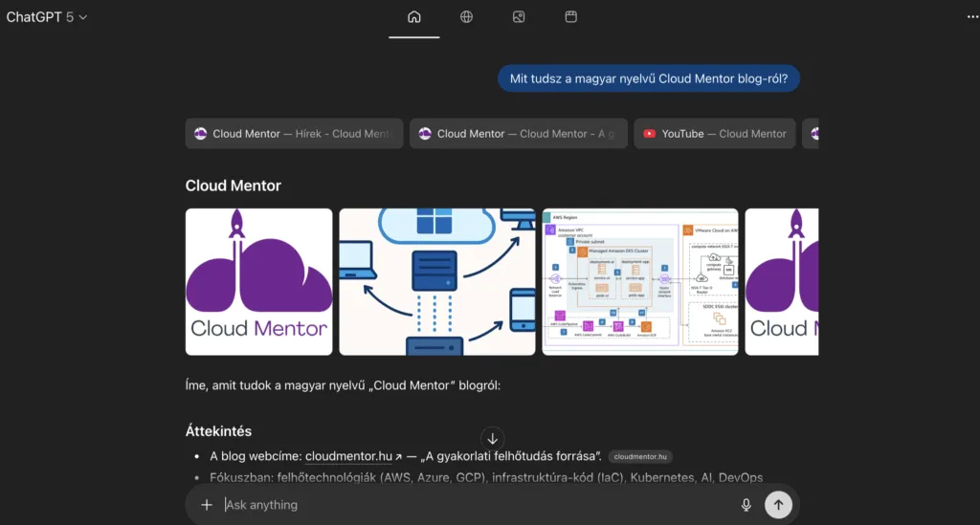This screenshot has height=525, width=980.
Task: Click the scroll-to-bottom arrow button
Action: pos(492,438)
